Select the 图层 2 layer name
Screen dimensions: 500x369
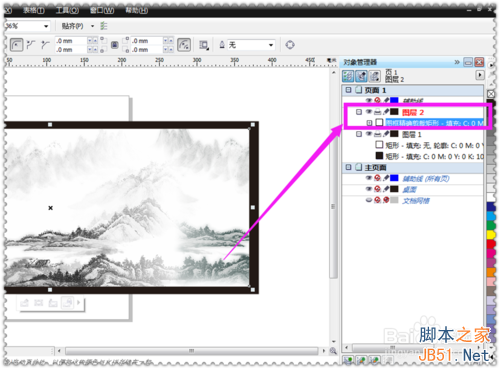tap(413, 112)
